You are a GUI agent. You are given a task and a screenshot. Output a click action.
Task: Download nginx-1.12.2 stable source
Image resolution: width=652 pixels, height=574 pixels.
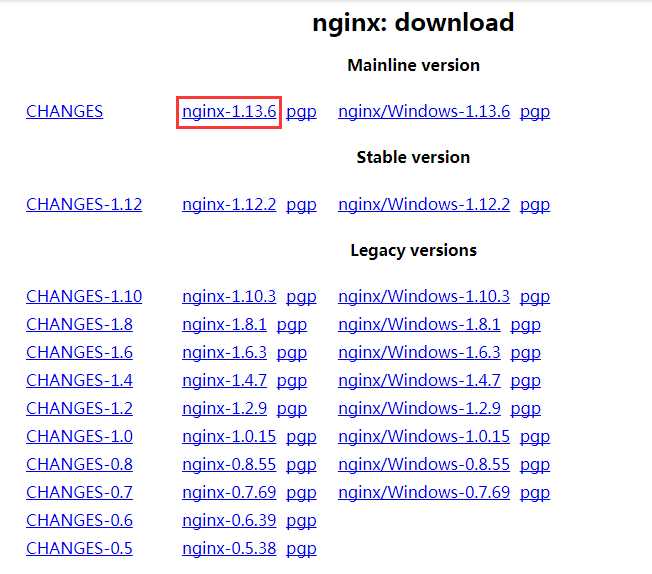pos(229,204)
